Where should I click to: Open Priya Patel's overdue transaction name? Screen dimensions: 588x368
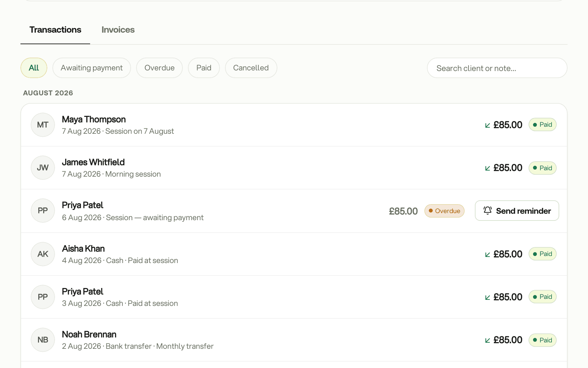click(82, 205)
